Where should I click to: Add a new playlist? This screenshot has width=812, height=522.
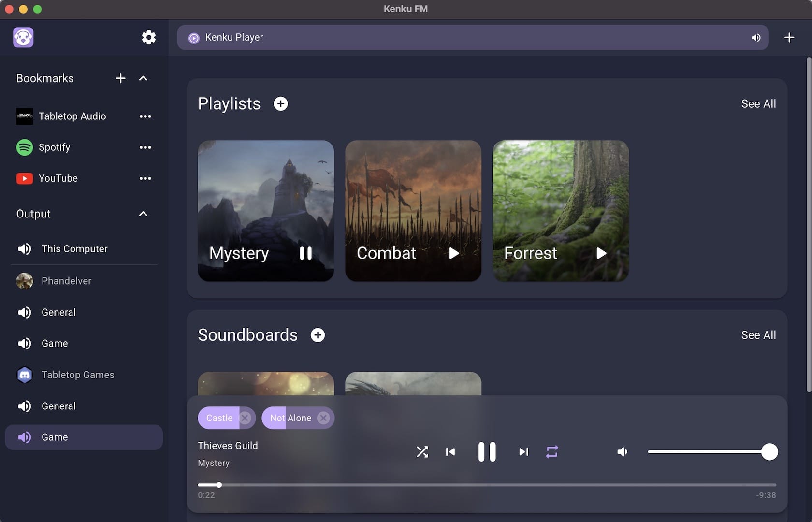[280, 104]
